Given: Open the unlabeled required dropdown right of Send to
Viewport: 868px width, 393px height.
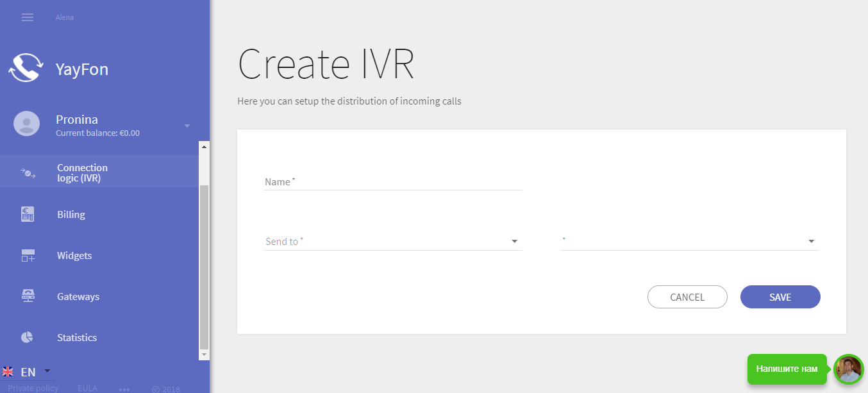Looking at the screenshot, I should coord(690,242).
